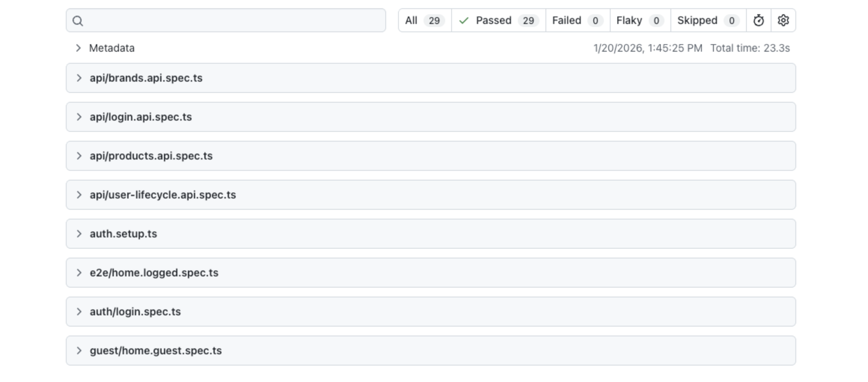Click the guest/home.guest.spec.ts file name
Screen dimensions: 868x382
pyautogui.click(x=156, y=351)
